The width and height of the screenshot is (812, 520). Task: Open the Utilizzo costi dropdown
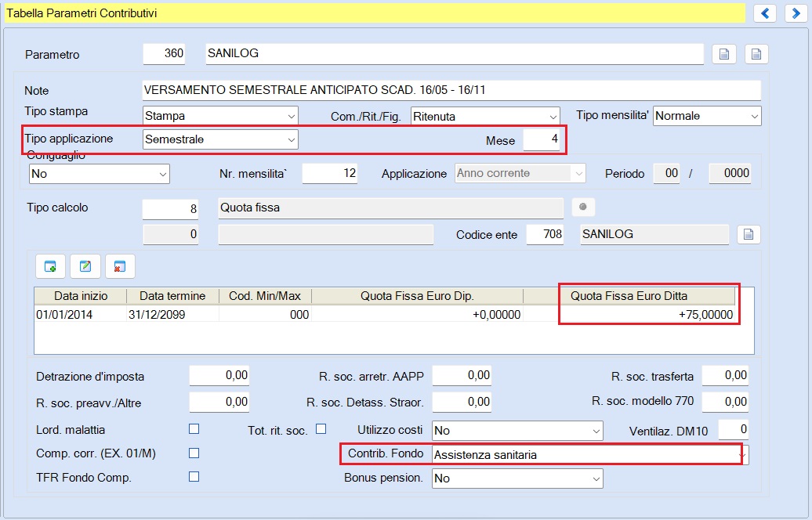(517, 431)
